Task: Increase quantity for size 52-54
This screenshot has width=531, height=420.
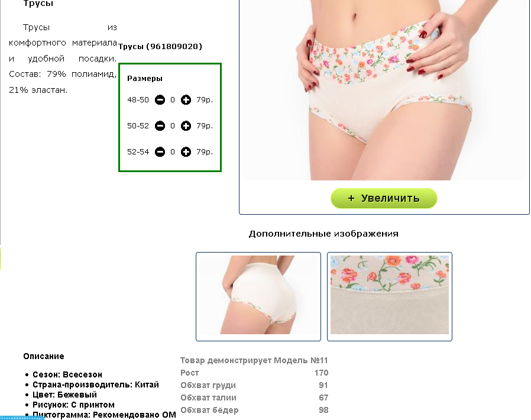Action: tap(186, 152)
